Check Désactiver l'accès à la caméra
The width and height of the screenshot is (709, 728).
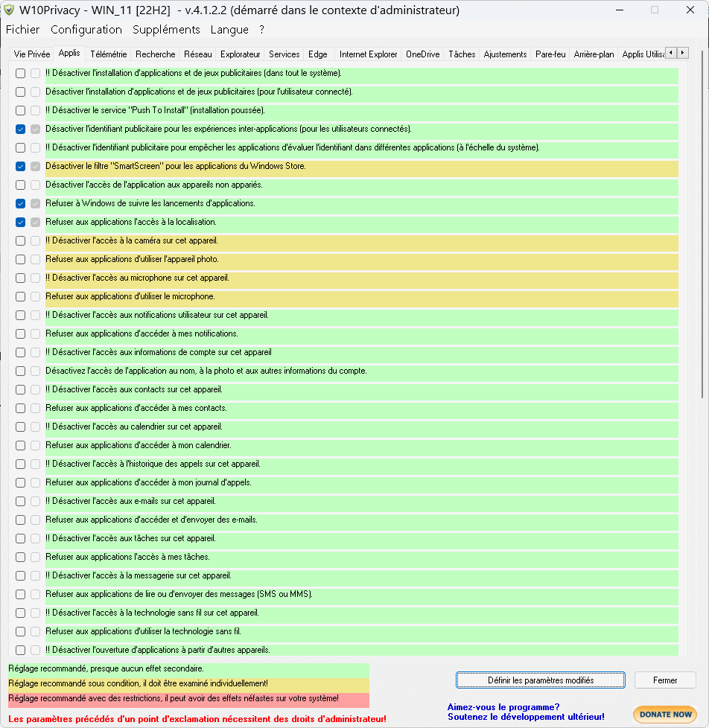[20, 240]
